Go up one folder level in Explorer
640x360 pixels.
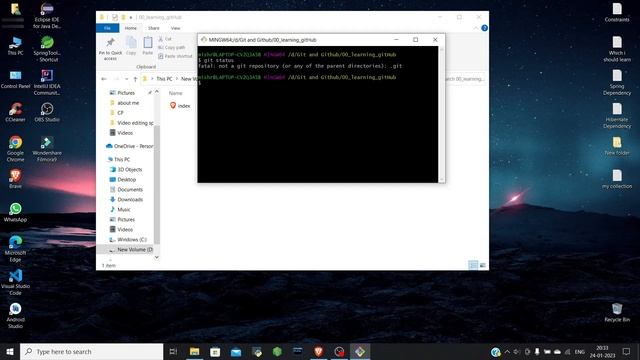(135, 79)
